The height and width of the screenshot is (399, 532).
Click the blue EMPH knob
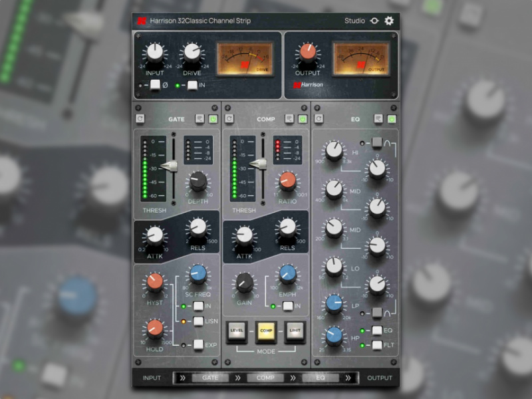click(x=287, y=273)
